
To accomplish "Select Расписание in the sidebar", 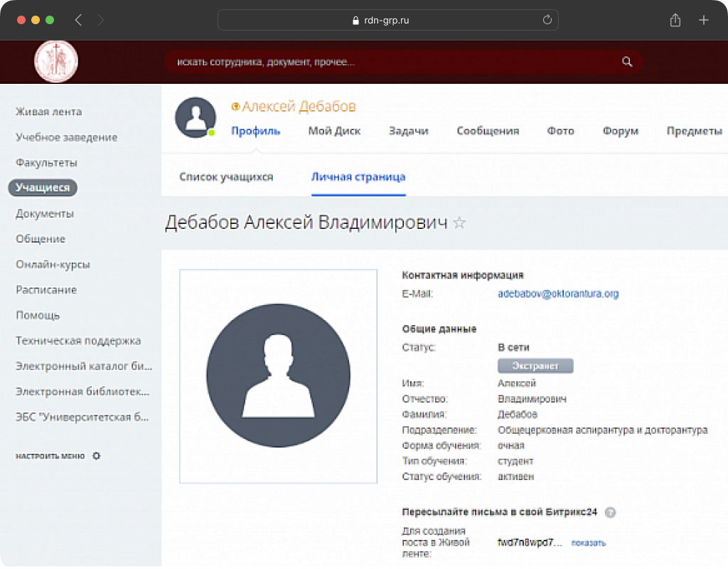I will (x=46, y=290).
